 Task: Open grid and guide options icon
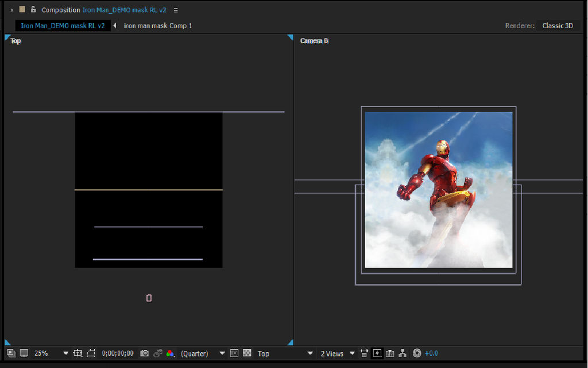point(78,354)
